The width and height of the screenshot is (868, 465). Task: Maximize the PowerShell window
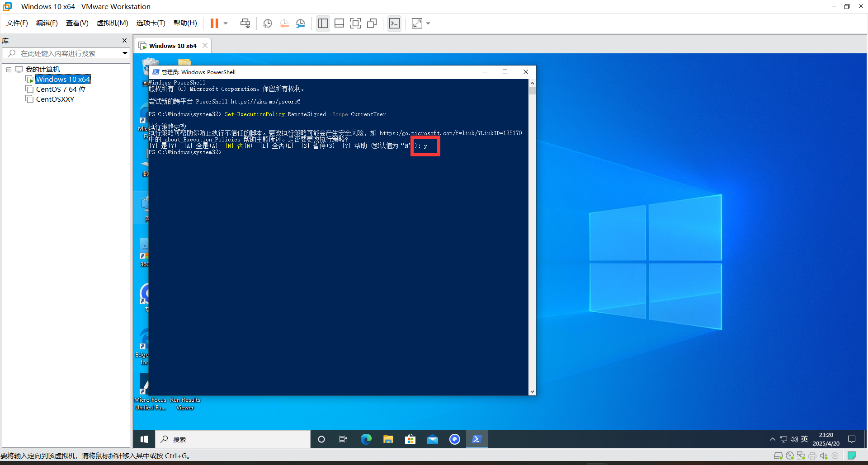(x=505, y=72)
